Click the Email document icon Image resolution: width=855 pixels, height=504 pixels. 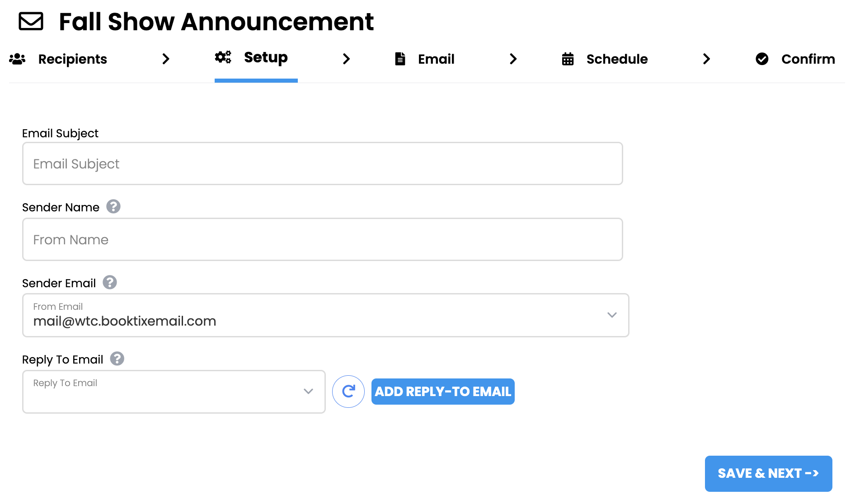click(x=400, y=59)
